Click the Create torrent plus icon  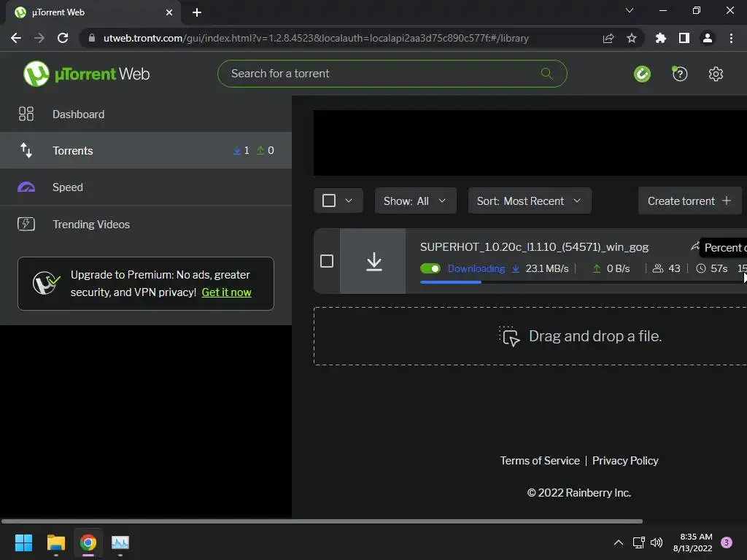[x=727, y=201]
